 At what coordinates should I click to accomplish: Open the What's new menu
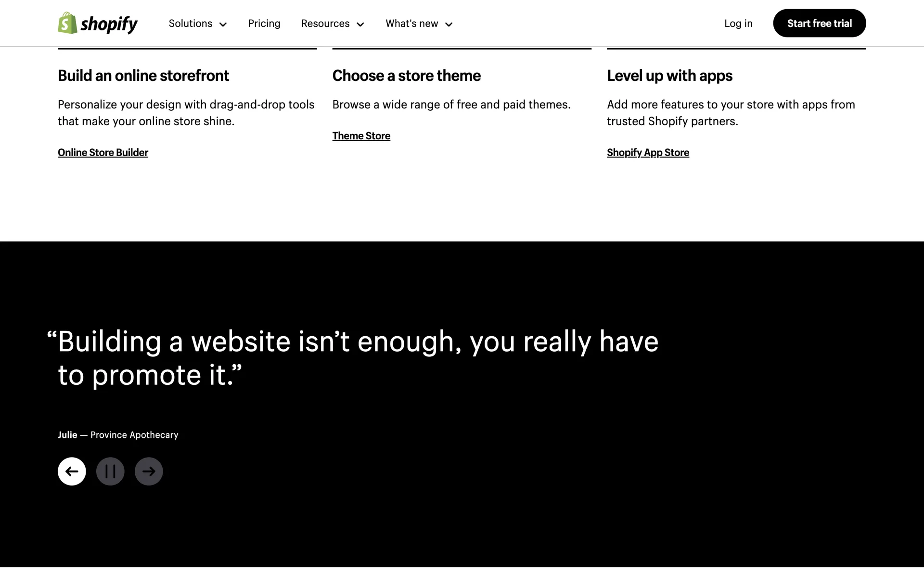click(x=411, y=24)
